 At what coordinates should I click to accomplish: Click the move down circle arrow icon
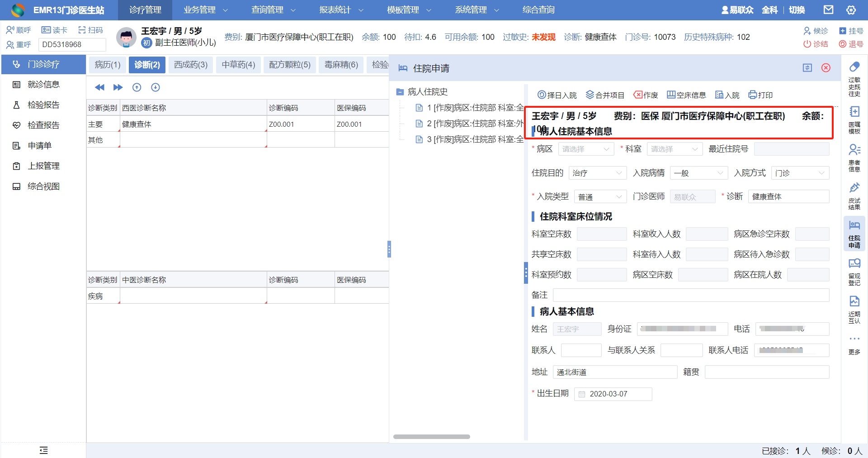point(156,87)
